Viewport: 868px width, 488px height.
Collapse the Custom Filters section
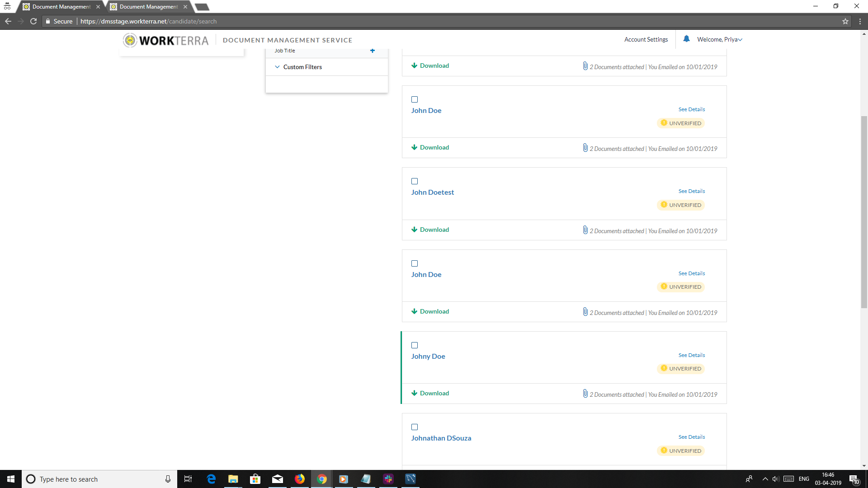(277, 66)
